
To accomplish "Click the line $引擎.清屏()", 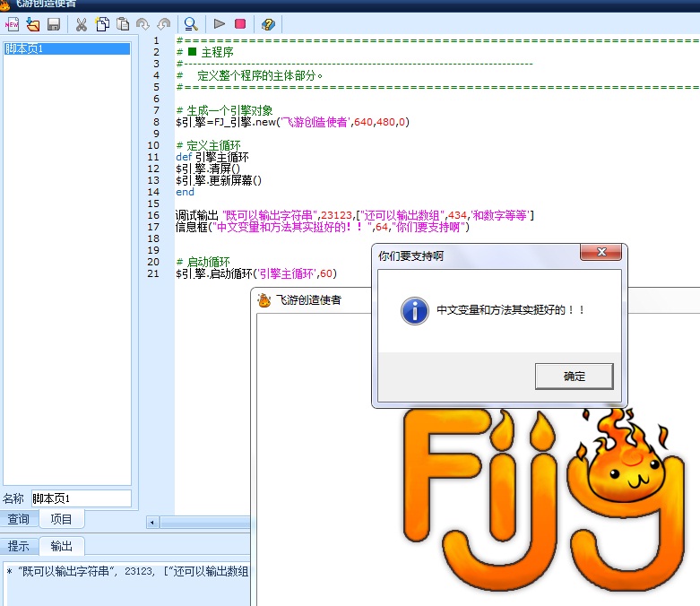I will (208, 169).
